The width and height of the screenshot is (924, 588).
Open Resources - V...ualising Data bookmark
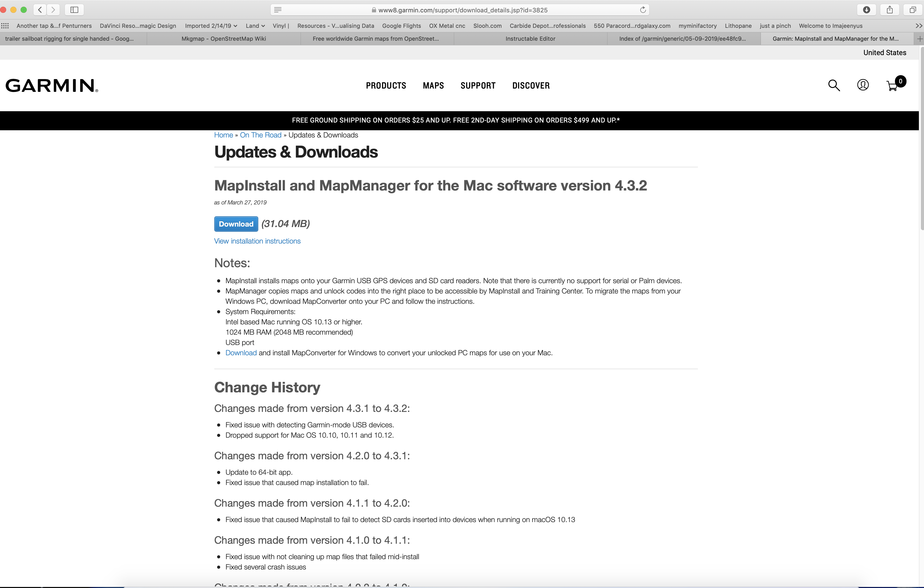click(x=335, y=26)
